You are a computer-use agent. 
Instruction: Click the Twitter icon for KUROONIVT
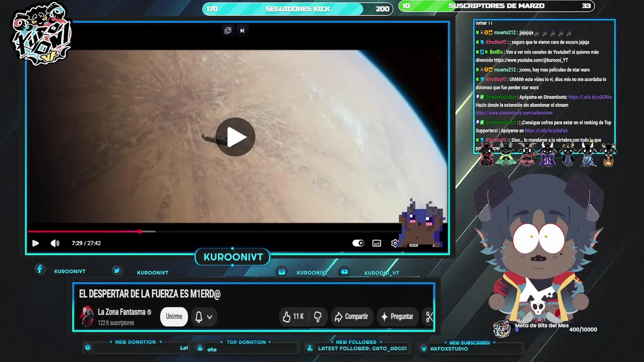tap(117, 270)
